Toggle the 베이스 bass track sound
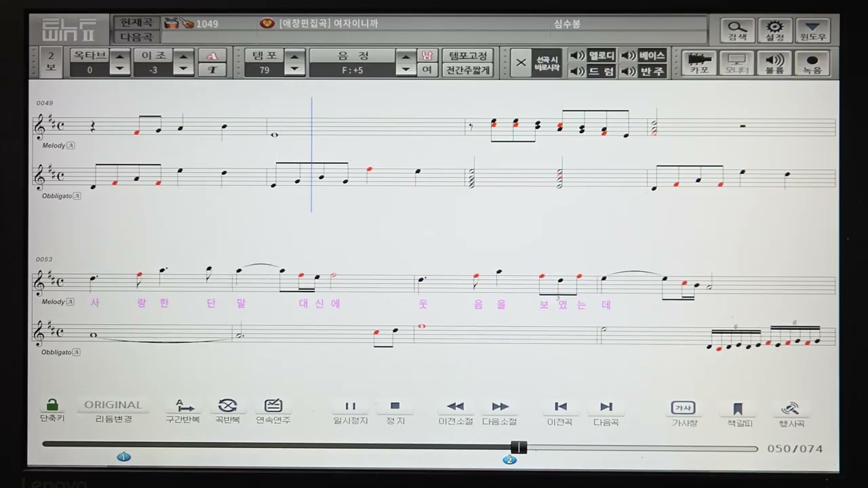Viewport: 868px width, 488px height. (643, 56)
